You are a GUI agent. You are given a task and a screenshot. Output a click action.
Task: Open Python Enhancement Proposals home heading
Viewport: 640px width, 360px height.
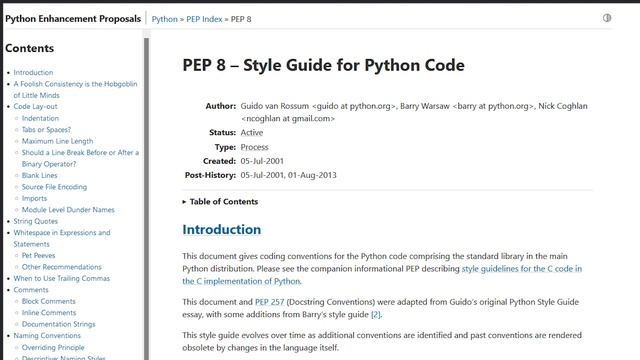[73, 19]
